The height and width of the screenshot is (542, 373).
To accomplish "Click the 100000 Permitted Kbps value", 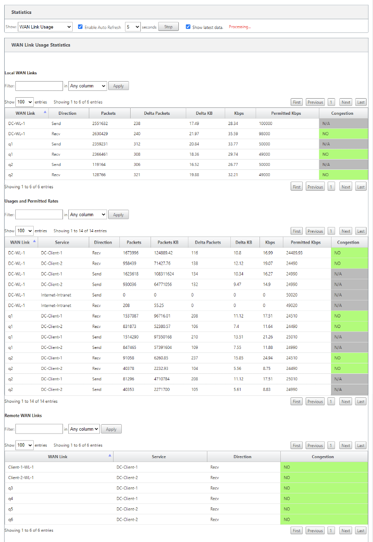I will pyautogui.click(x=265, y=123).
